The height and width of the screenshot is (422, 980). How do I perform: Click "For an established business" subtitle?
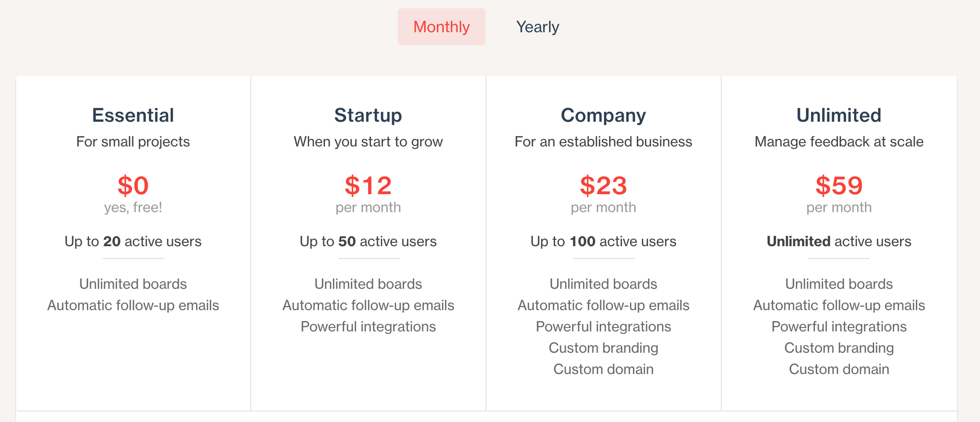(603, 142)
